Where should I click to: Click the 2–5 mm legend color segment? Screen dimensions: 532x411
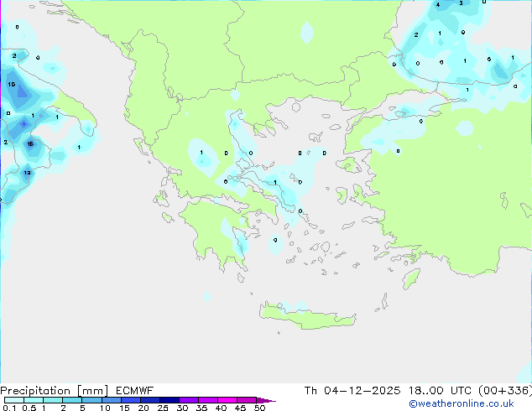pyautogui.click(x=72, y=400)
